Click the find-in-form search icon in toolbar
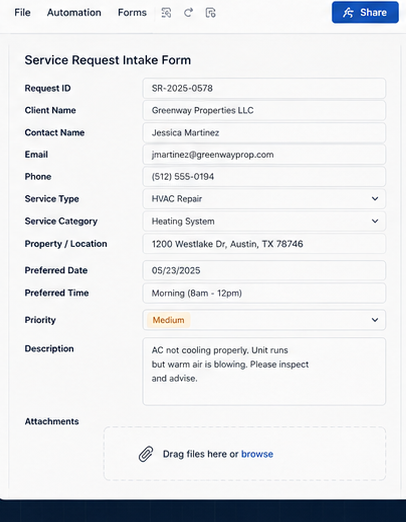The height and width of the screenshot is (522, 406). pyautogui.click(x=166, y=13)
